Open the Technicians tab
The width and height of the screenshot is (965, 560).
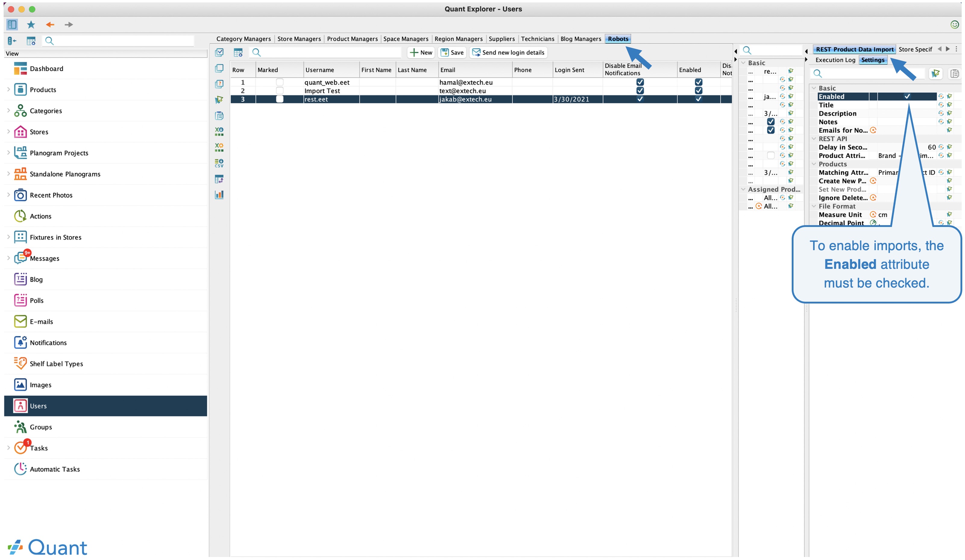click(537, 39)
